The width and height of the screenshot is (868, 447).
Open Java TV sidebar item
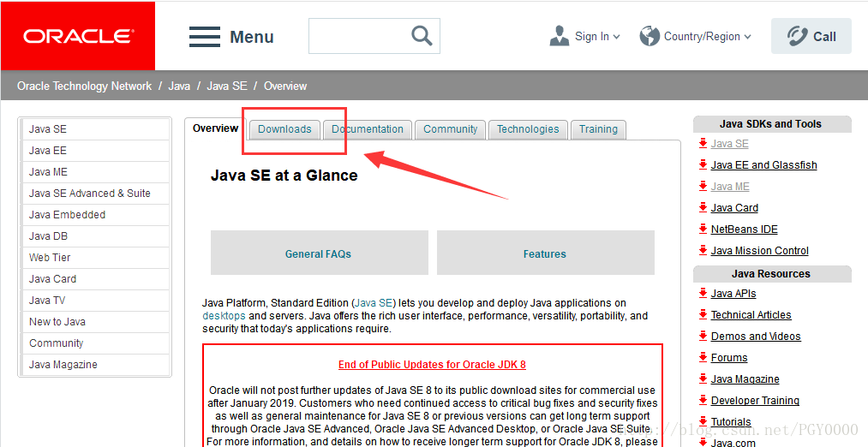click(x=95, y=301)
